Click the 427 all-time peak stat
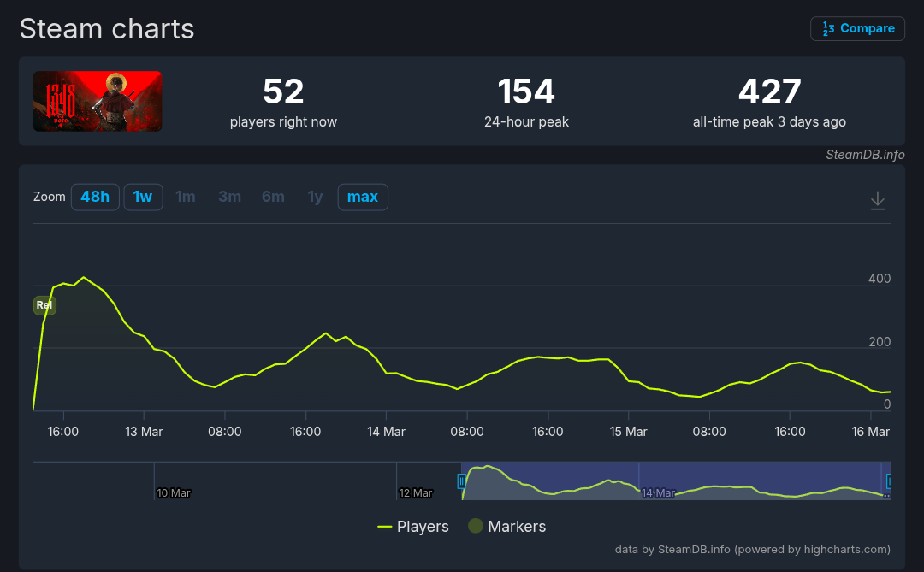 pos(769,91)
